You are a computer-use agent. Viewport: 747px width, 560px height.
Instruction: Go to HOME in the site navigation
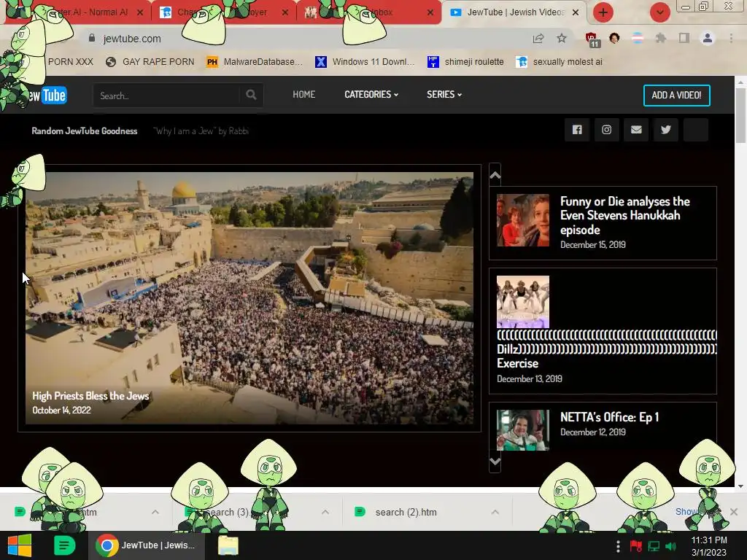coord(304,94)
